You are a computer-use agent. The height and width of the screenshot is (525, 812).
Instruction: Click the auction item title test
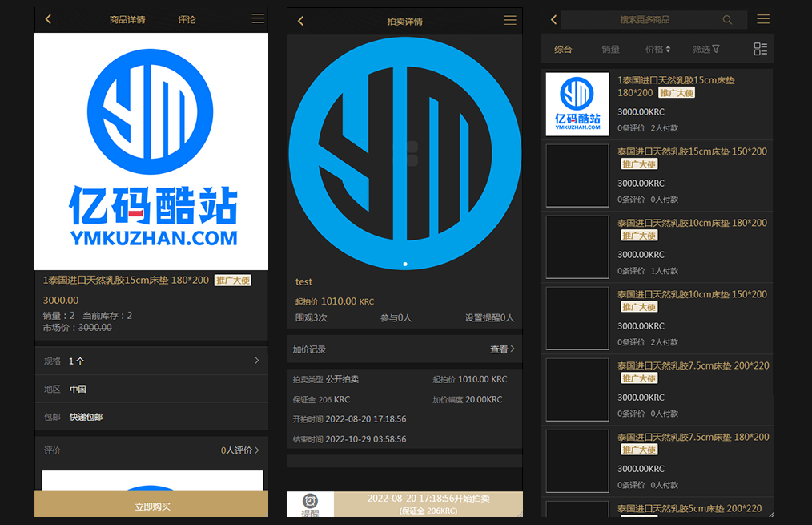pos(303,281)
